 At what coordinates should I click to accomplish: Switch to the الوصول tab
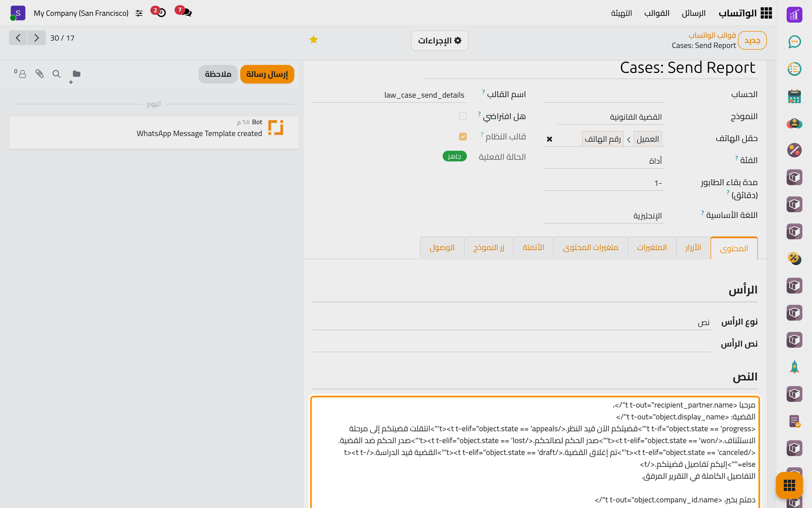tap(442, 248)
